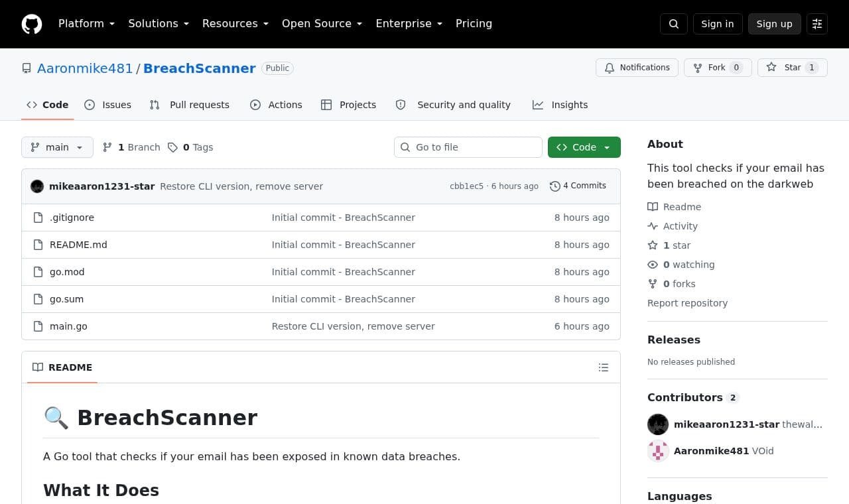Screen dimensions: 849x504
Task: Open the main branch dropdown
Action: click(57, 147)
